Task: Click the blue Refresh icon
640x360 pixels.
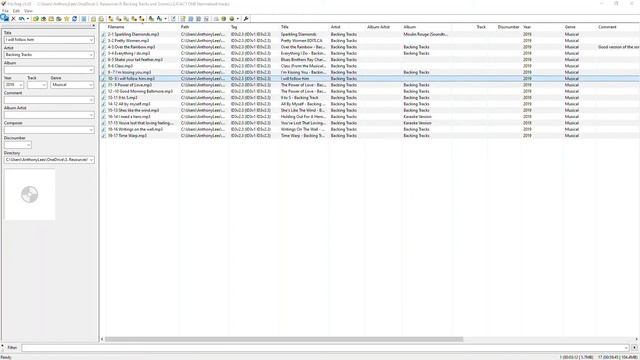Action: tap(74, 19)
